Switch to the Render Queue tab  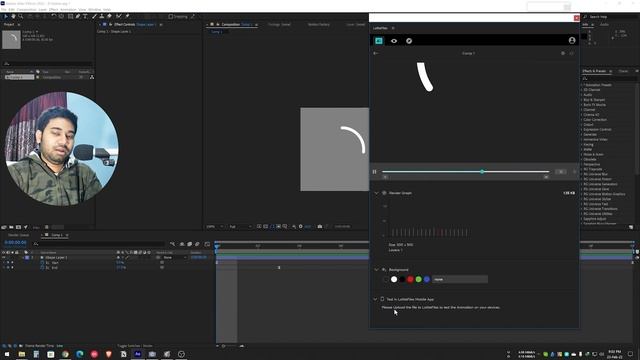[18, 235]
